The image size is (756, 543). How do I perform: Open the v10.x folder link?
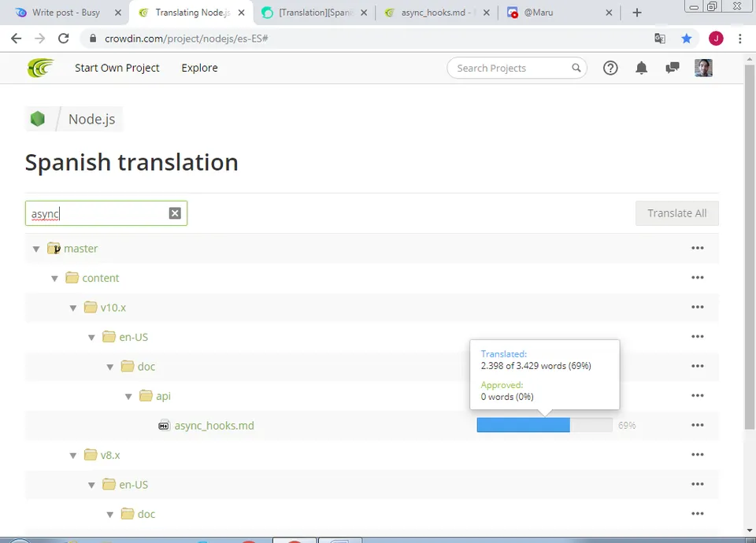(113, 308)
